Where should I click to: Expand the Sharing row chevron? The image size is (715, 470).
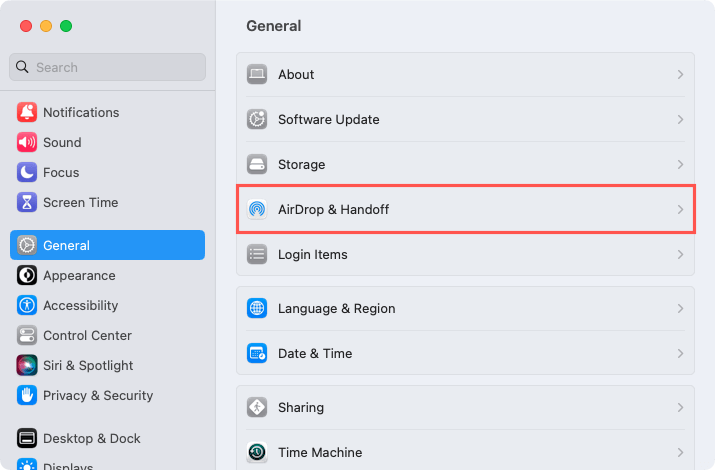click(680, 408)
